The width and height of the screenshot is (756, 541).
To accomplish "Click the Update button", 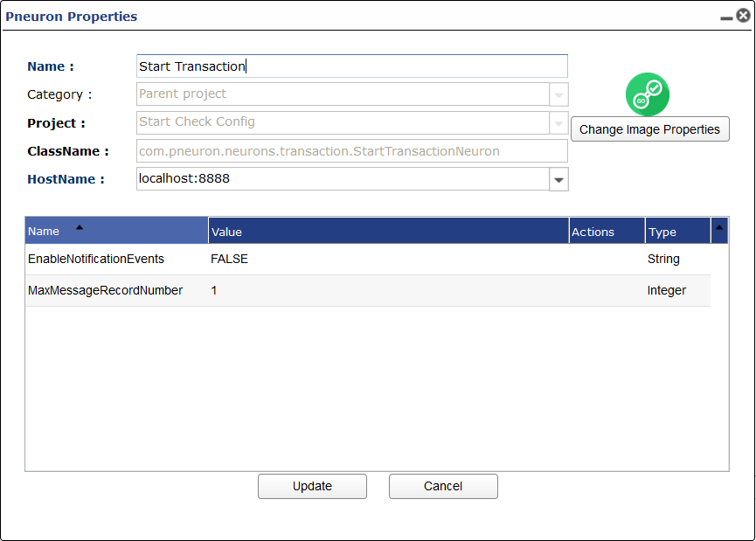I will pos(312,486).
